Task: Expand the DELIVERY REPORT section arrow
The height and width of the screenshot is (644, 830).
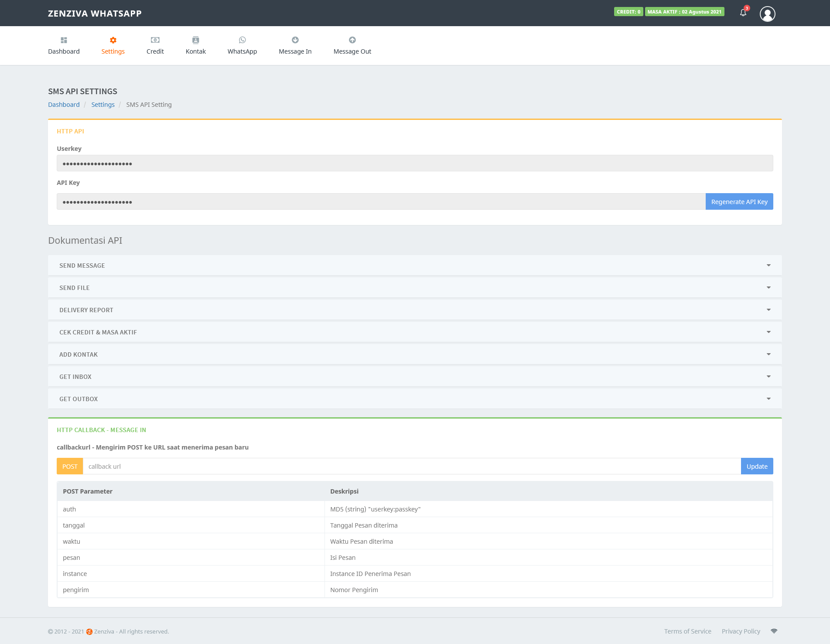Action: click(769, 310)
